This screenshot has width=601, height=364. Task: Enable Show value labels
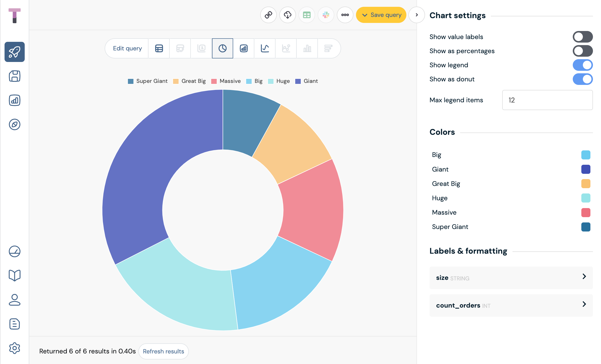coord(583,37)
